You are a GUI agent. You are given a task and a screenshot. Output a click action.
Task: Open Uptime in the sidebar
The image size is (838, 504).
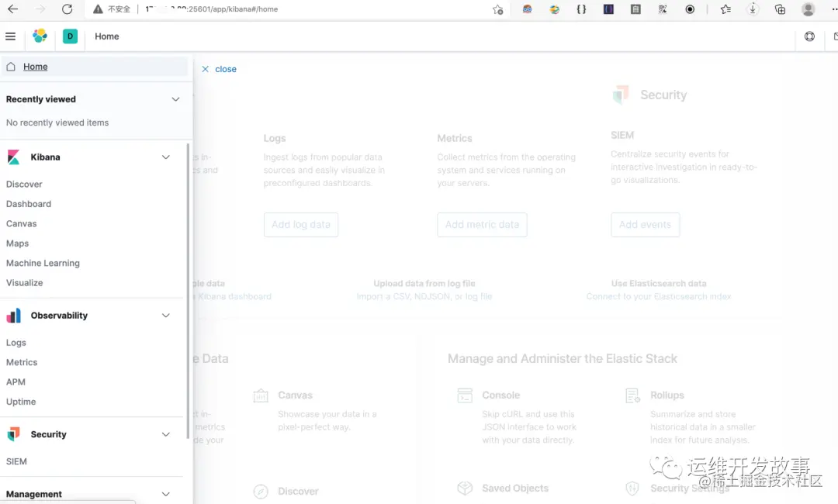[x=21, y=402]
